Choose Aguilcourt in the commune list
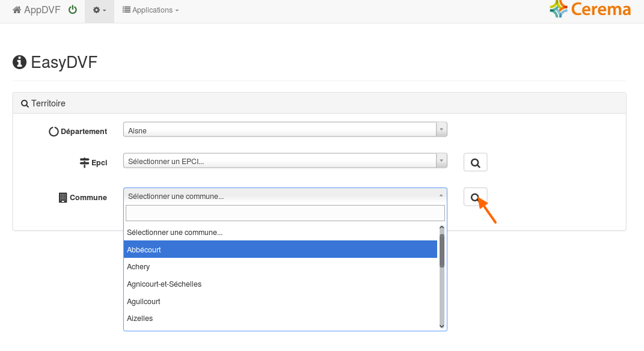 point(280,301)
